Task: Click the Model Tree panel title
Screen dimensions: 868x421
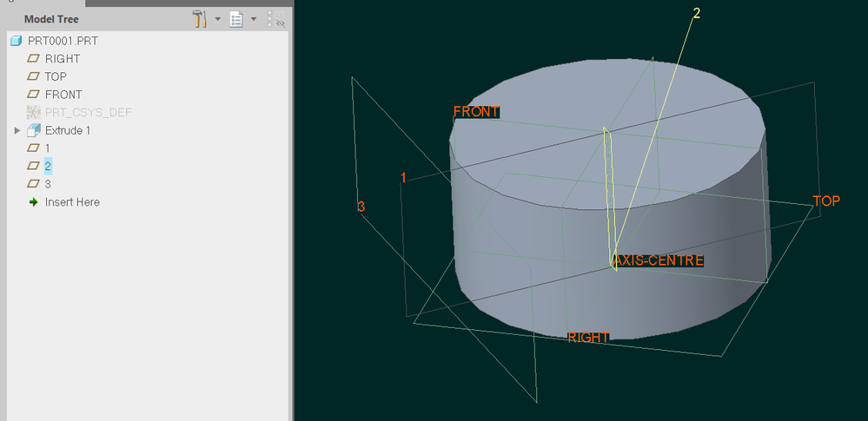Action: coord(53,18)
